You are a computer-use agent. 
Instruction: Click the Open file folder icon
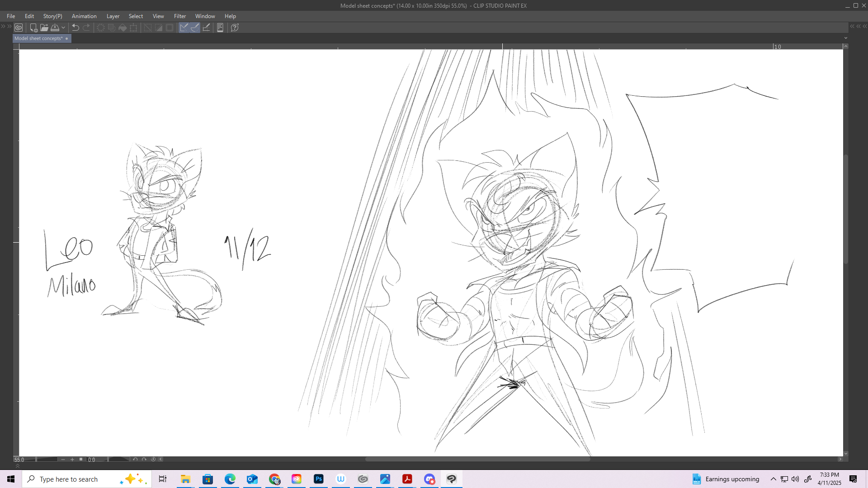[x=44, y=28]
